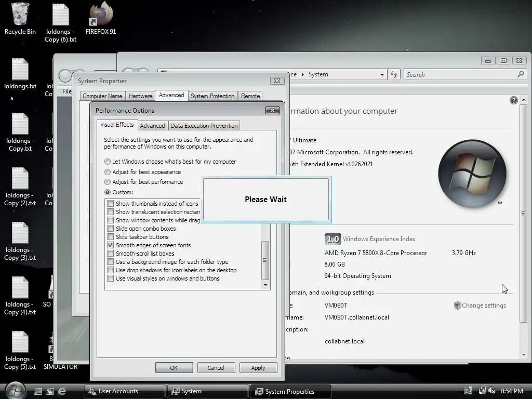532x399 pixels.
Task: Select the FIREFOX 91 desktop shortcut
Action: pyautogui.click(x=101, y=19)
